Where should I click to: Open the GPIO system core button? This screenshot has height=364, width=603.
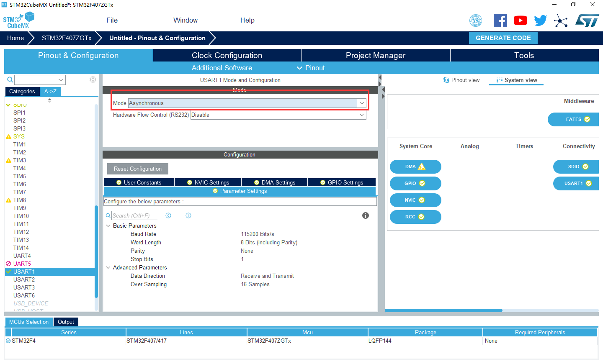(415, 183)
